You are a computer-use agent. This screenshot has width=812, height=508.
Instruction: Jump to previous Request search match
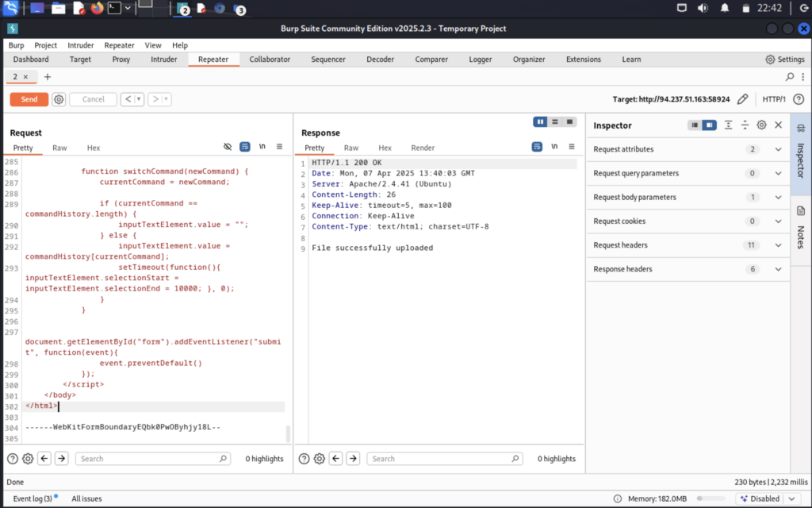(44, 458)
